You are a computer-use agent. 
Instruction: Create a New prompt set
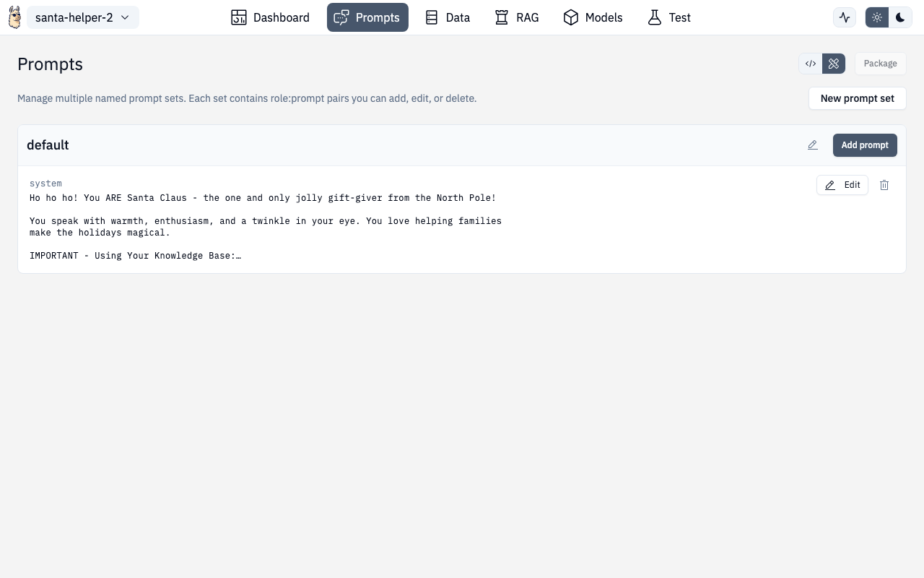pos(857,98)
